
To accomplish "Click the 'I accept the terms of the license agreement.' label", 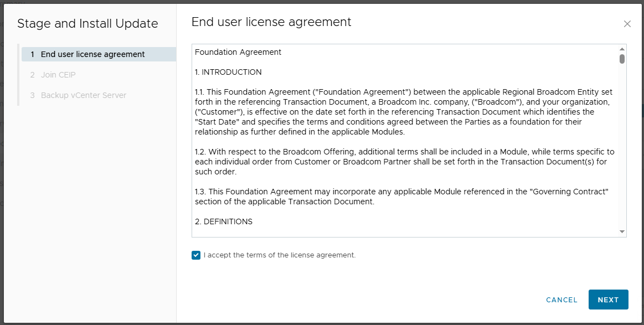I will coord(280,255).
